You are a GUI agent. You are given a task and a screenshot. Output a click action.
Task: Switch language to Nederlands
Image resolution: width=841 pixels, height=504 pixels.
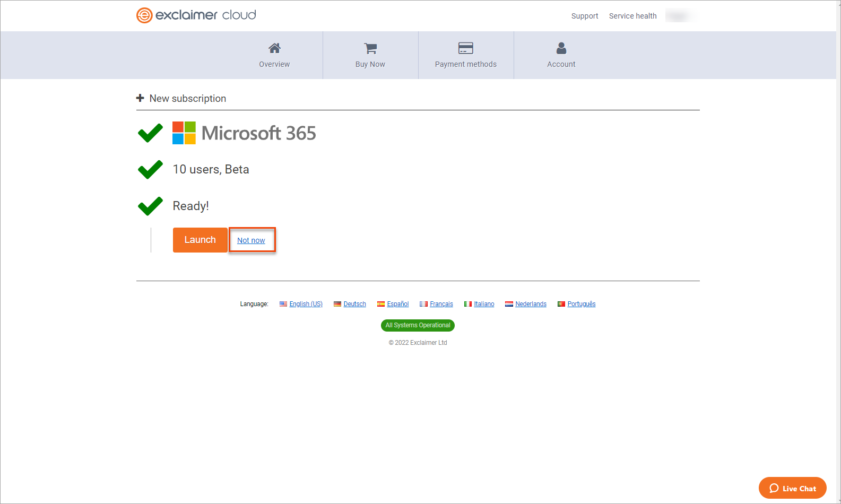[531, 304]
